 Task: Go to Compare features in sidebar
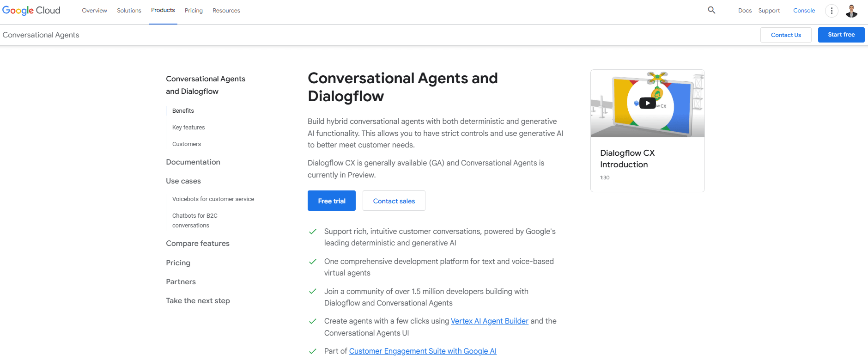point(198,243)
